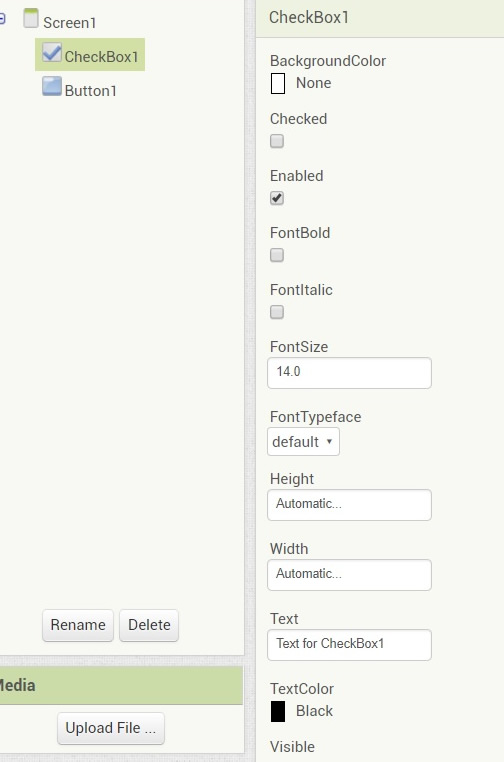This screenshot has width=504, height=762.
Task: Select Button1 label in components tree
Action: click(x=90, y=91)
